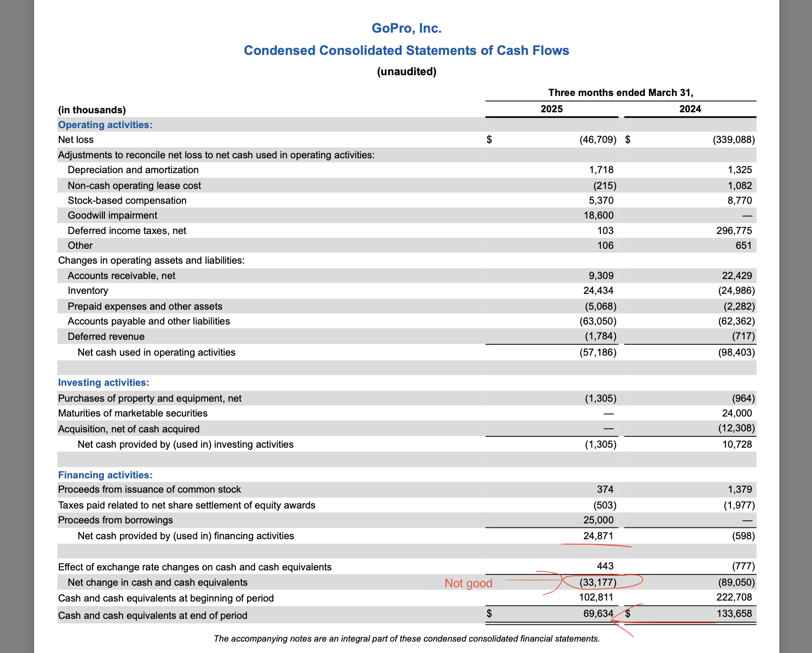
Task: Click the (unaudited) label
Action: pyautogui.click(x=406, y=72)
